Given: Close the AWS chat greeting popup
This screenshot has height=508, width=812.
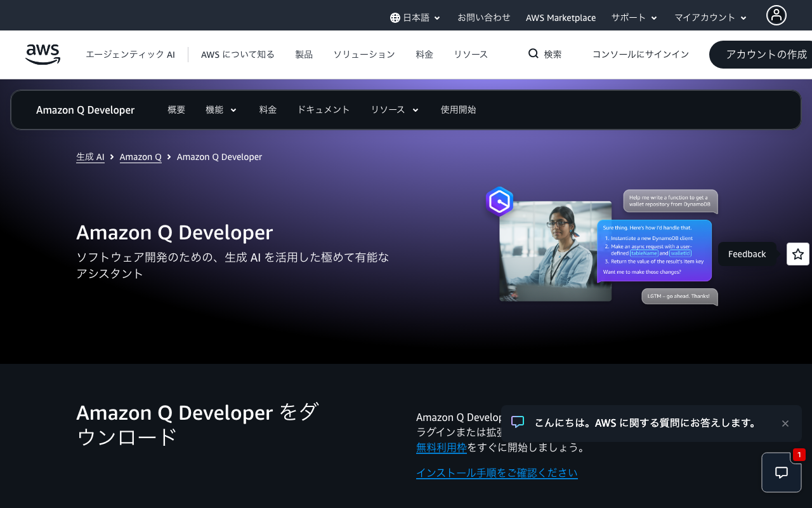Looking at the screenshot, I should point(785,424).
